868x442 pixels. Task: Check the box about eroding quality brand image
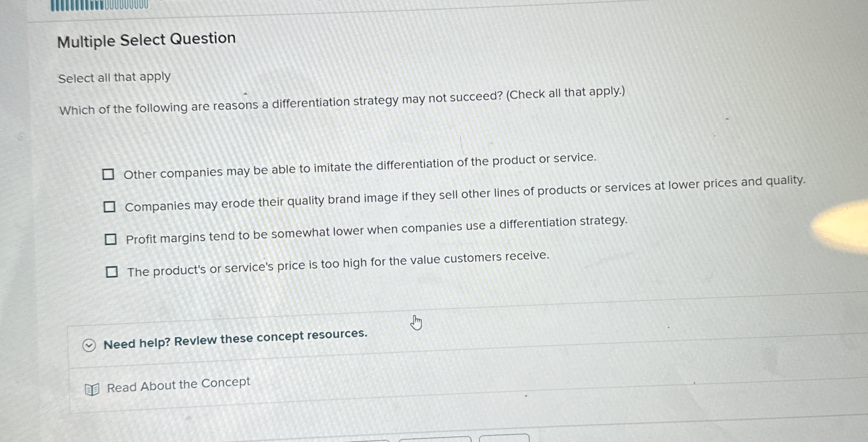click(x=110, y=207)
